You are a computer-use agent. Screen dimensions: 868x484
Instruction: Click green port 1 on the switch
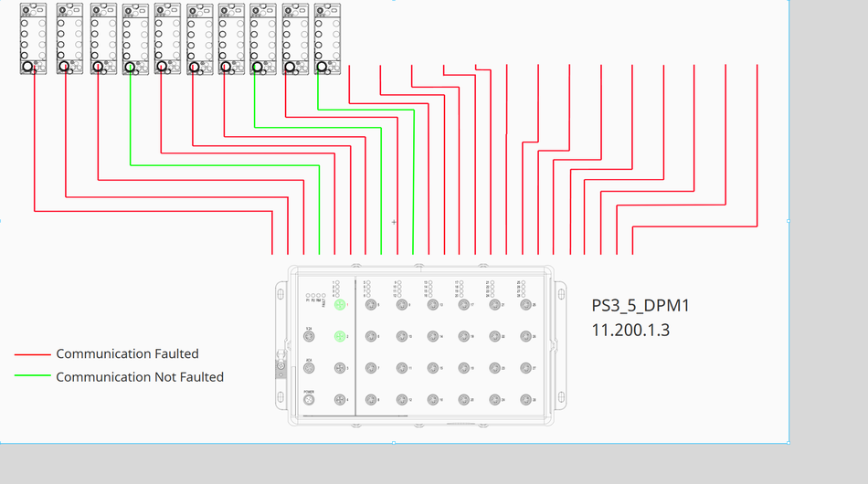[340, 305]
